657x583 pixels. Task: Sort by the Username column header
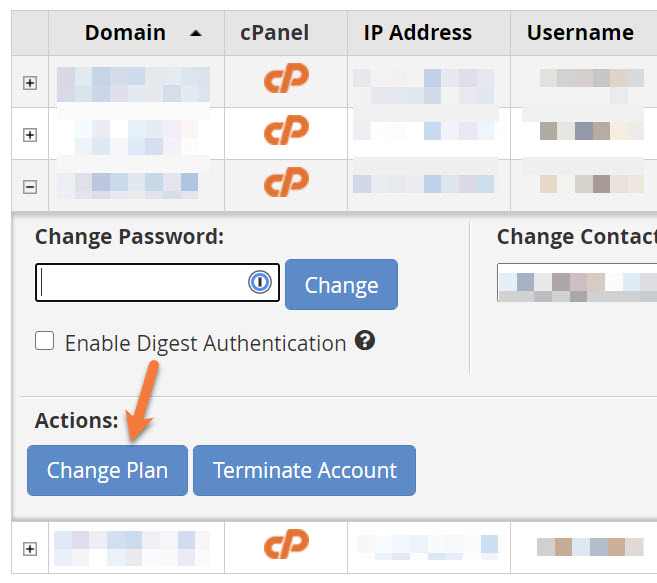pyautogui.click(x=580, y=33)
